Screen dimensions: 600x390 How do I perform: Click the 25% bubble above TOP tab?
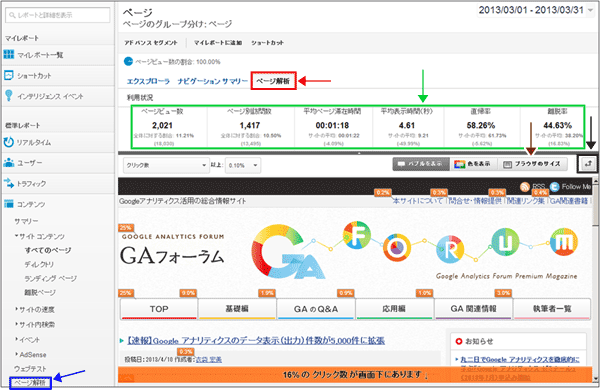tap(126, 293)
